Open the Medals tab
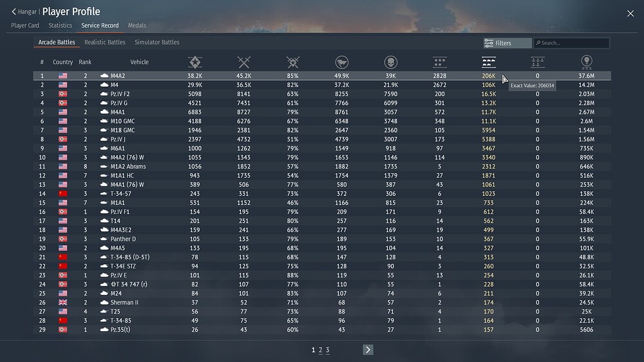Screen dimensions: 644x362 click(x=137, y=26)
